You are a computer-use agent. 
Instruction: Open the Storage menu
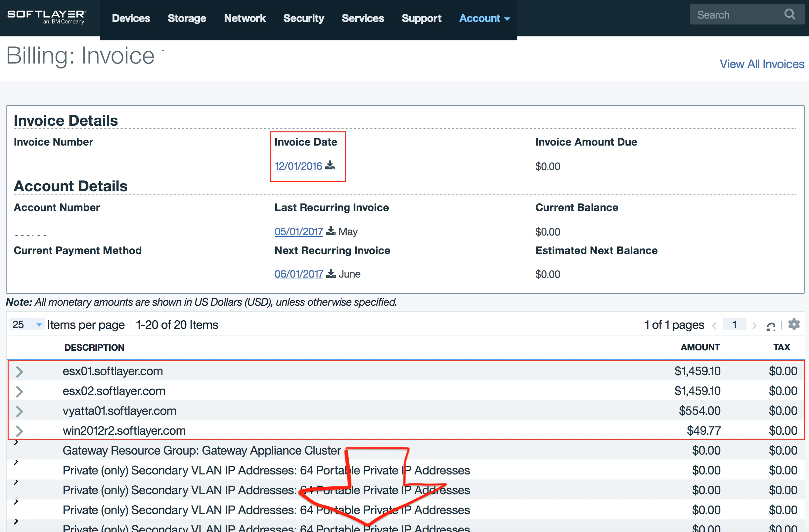tap(187, 18)
